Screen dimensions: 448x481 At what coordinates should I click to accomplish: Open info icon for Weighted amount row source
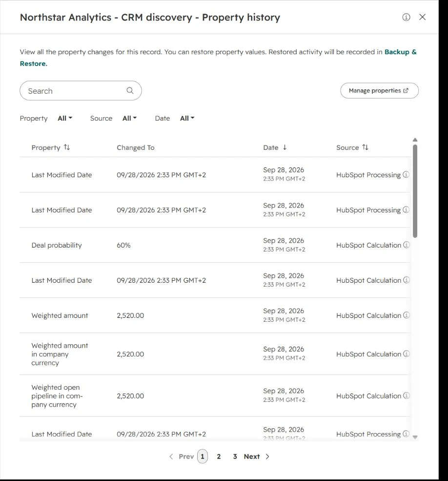pos(407,315)
